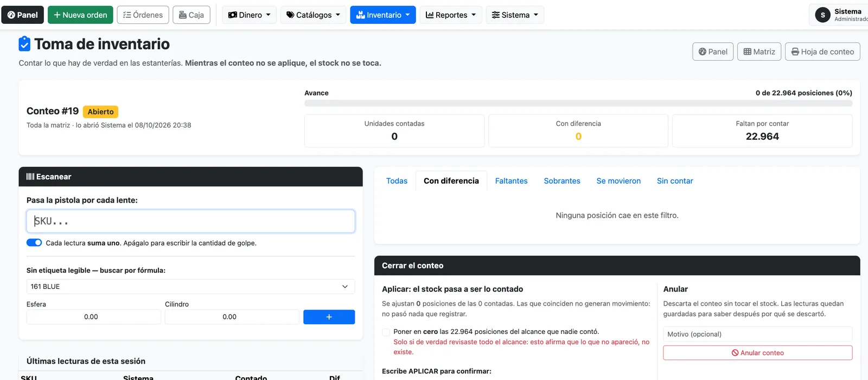This screenshot has width=868, height=380.
Task: Expand the Catálogos dropdown menu
Action: (x=313, y=15)
